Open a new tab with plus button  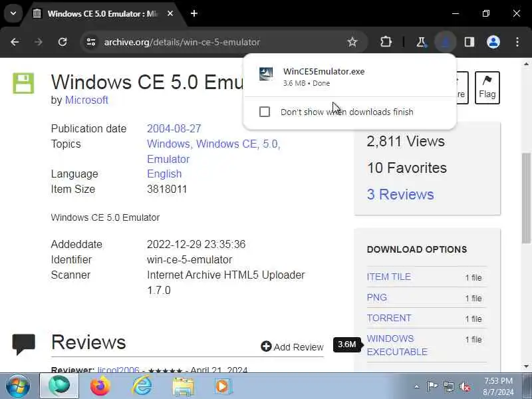[x=194, y=13]
